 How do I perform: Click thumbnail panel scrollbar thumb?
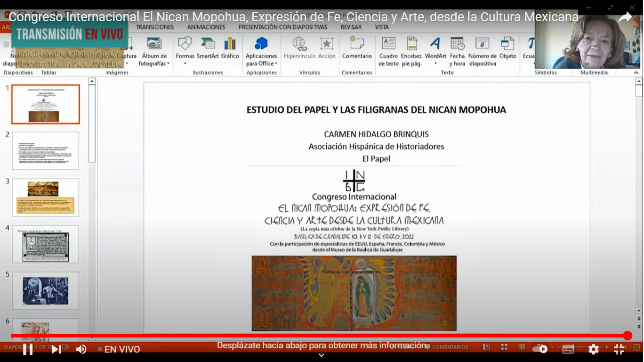point(92,123)
